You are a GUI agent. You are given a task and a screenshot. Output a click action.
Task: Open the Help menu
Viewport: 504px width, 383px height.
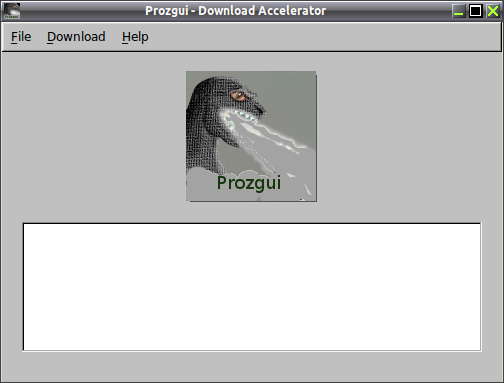(x=135, y=37)
